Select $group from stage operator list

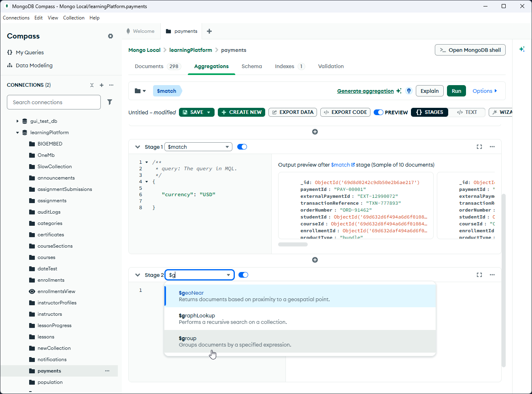point(300,341)
